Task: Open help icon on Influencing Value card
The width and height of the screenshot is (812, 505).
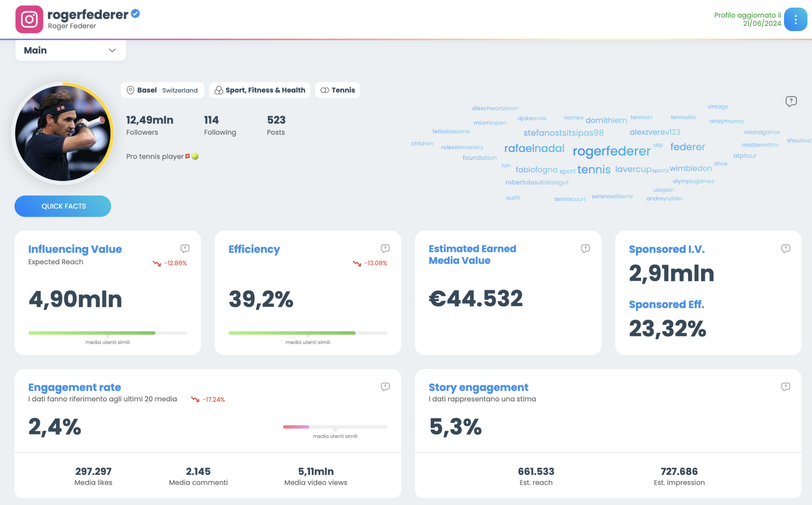Action: tap(185, 248)
